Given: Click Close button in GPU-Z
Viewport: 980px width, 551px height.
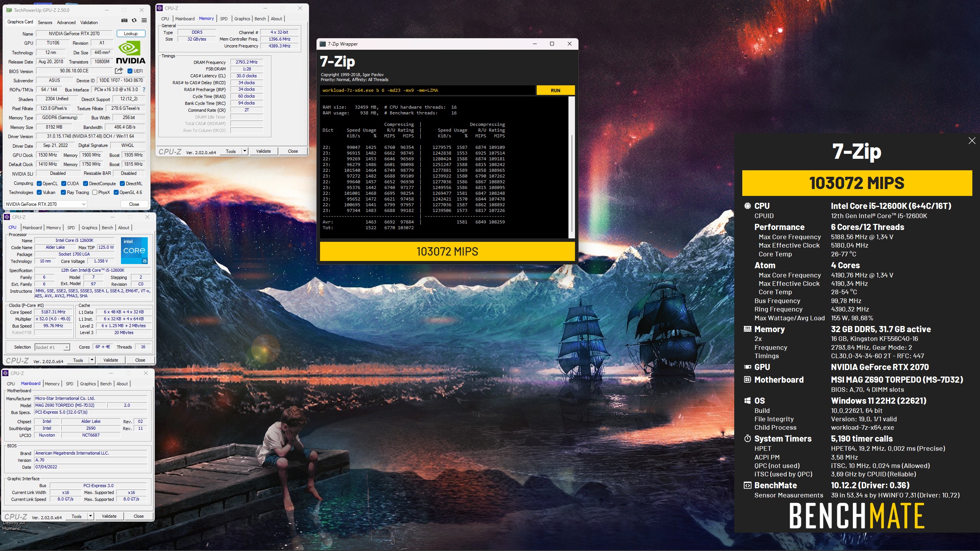Looking at the screenshot, I should [x=134, y=204].
